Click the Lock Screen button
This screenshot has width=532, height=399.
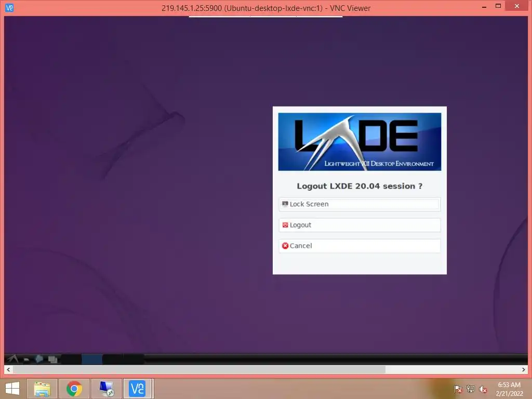(360, 204)
